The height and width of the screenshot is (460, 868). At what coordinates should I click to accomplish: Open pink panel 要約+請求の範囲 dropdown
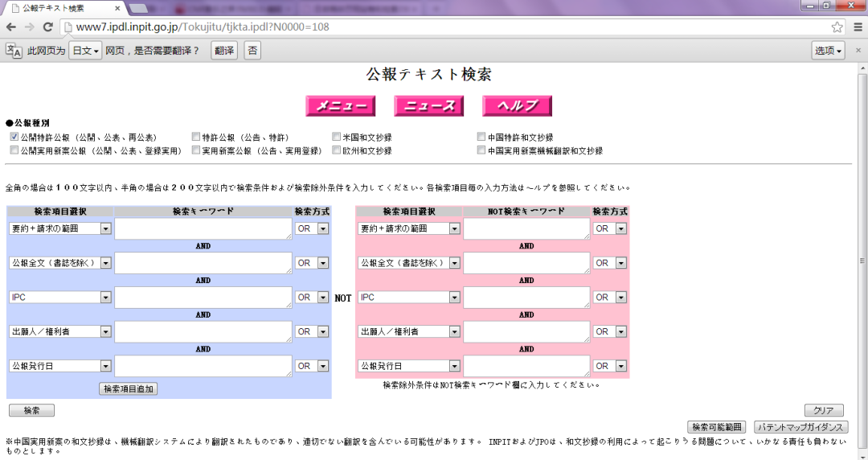(408, 228)
